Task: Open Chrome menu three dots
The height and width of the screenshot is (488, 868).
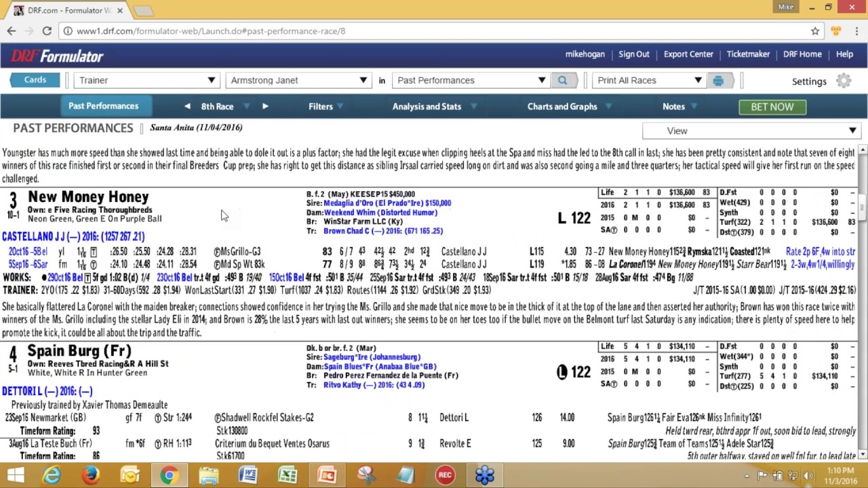Action: click(856, 30)
